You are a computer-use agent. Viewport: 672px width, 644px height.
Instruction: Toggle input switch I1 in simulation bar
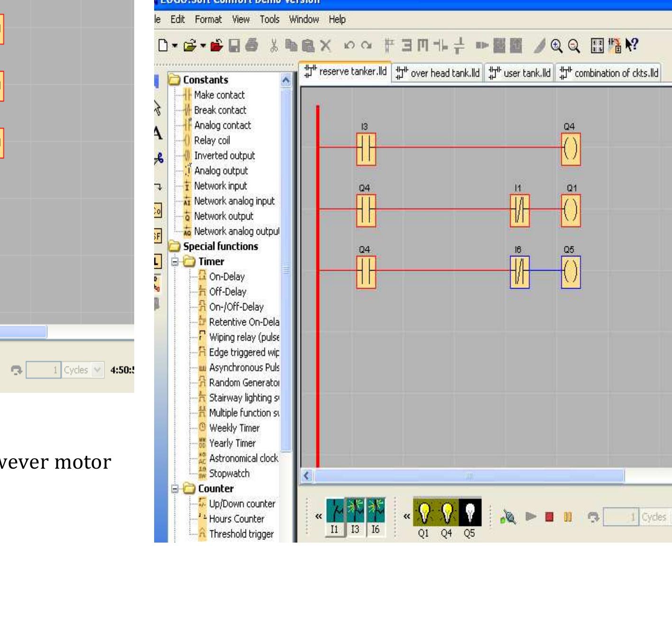[335, 517]
